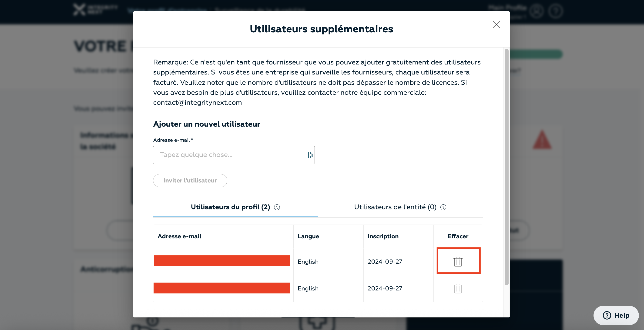Click 2024-09-27 date in the second row

pos(385,289)
